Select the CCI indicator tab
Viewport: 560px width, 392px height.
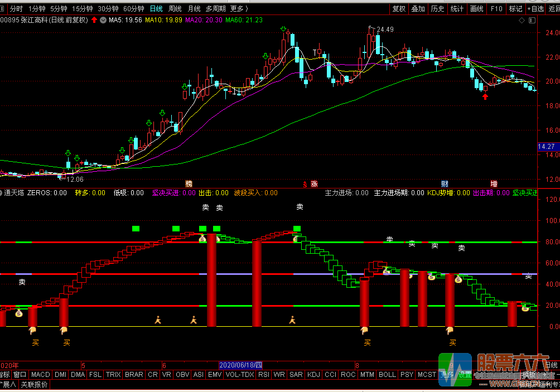click(330, 375)
